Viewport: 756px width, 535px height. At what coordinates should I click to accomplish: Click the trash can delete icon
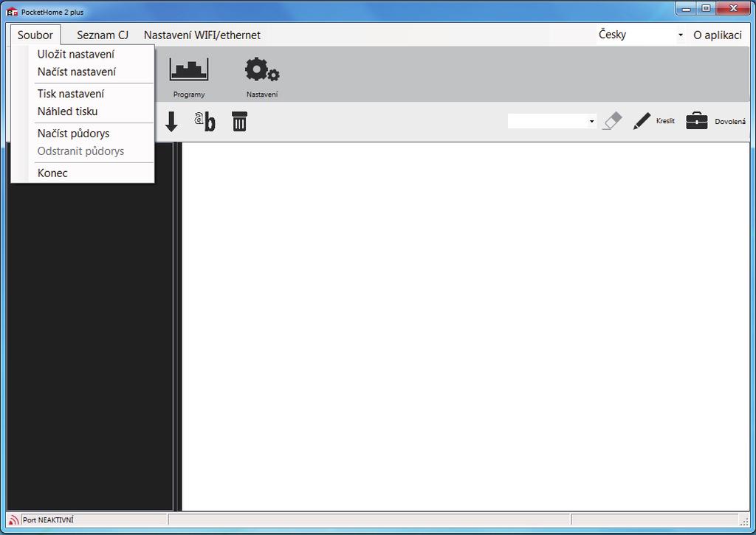tap(239, 122)
